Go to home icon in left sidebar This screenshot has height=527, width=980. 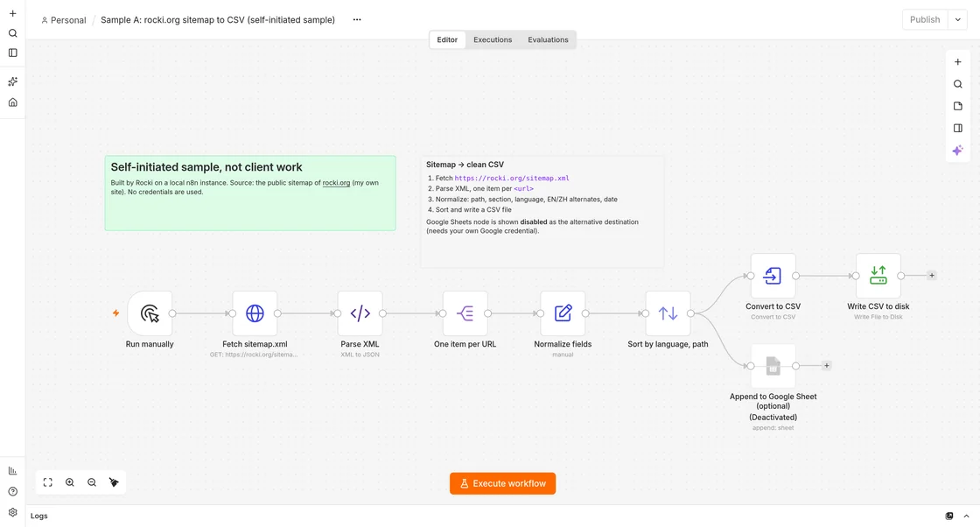tap(12, 102)
